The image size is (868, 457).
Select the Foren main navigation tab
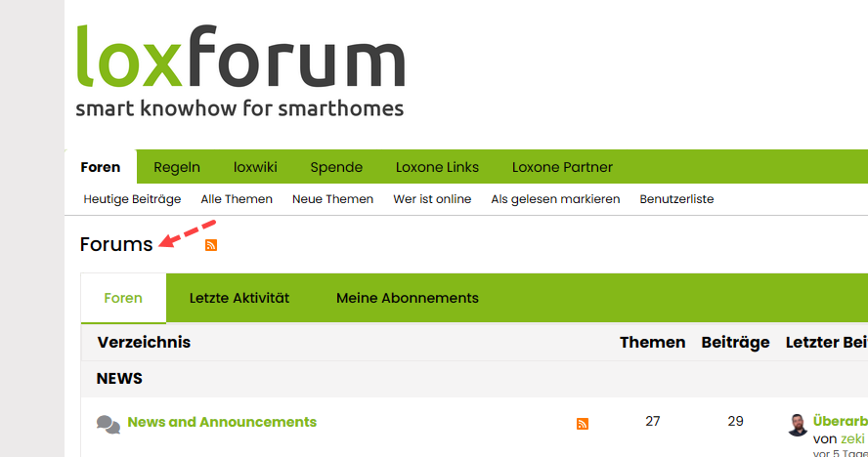101,167
